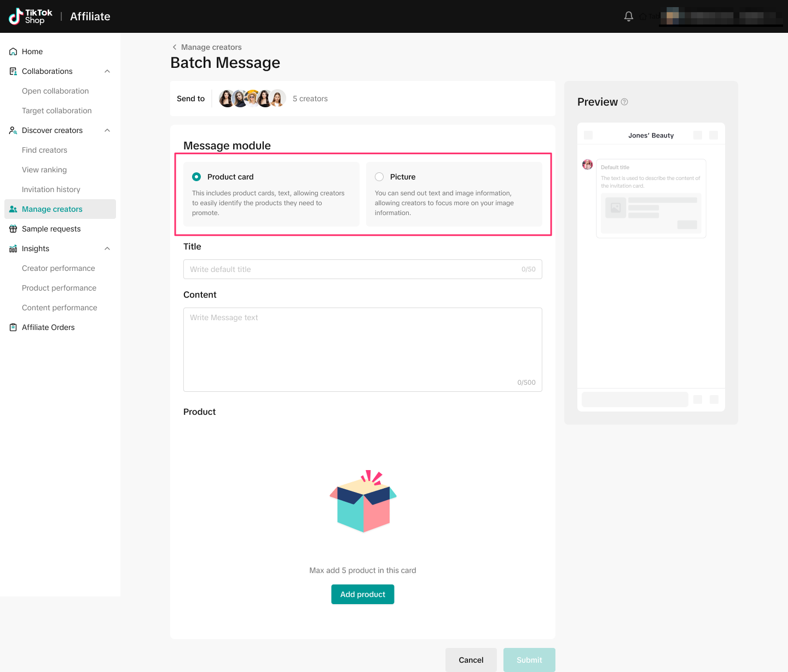Click the Manage creators people icon
The width and height of the screenshot is (788, 672).
click(x=13, y=209)
